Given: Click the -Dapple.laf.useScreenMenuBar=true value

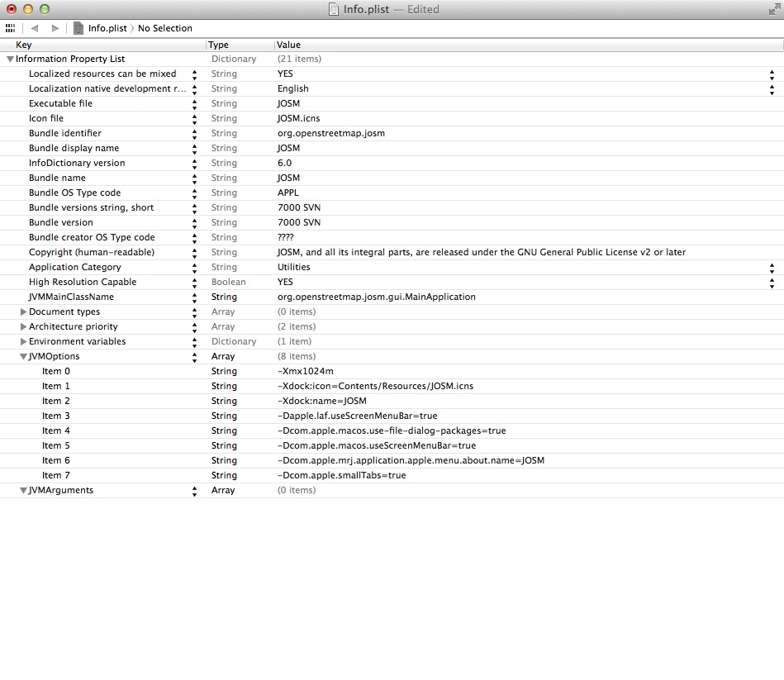Looking at the screenshot, I should pyautogui.click(x=358, y=416).
